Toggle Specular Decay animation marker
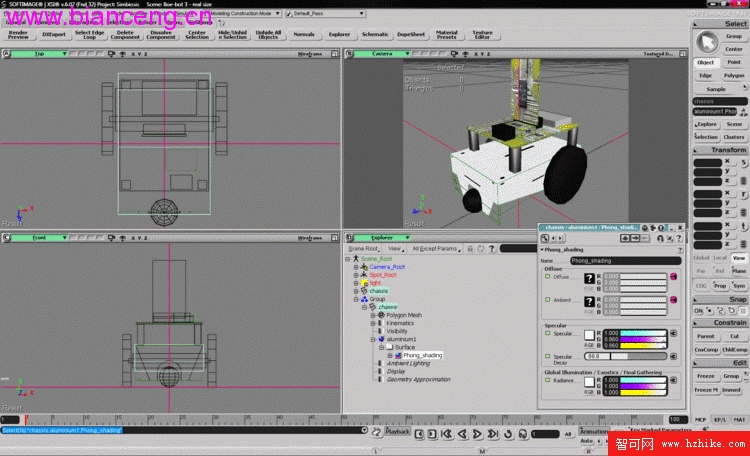This screenshot has width=750, height=456. 548,356
